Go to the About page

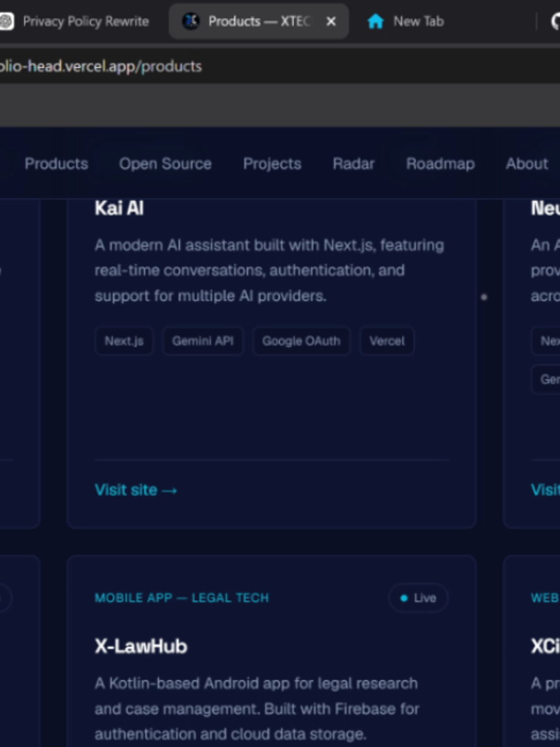527,164
